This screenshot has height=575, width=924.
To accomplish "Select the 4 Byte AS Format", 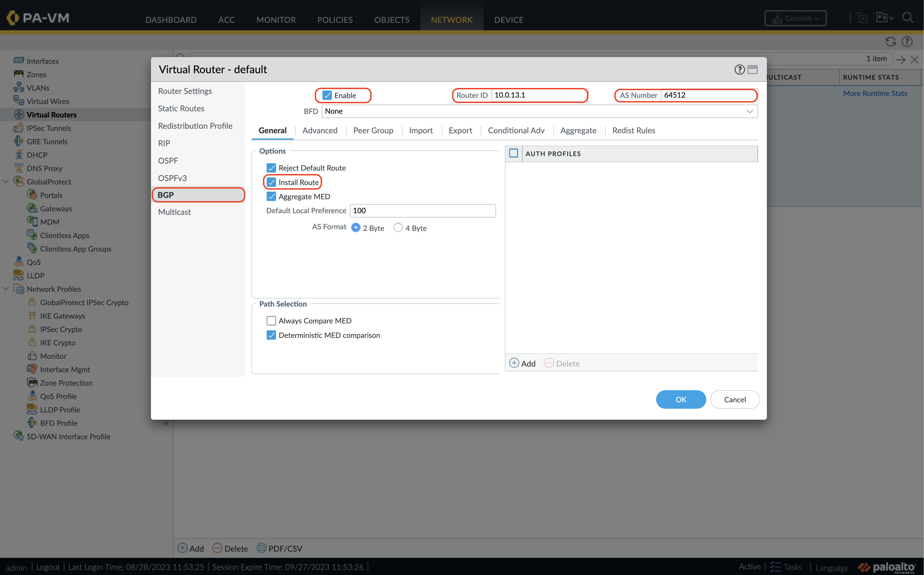I will tap(398, 227).
